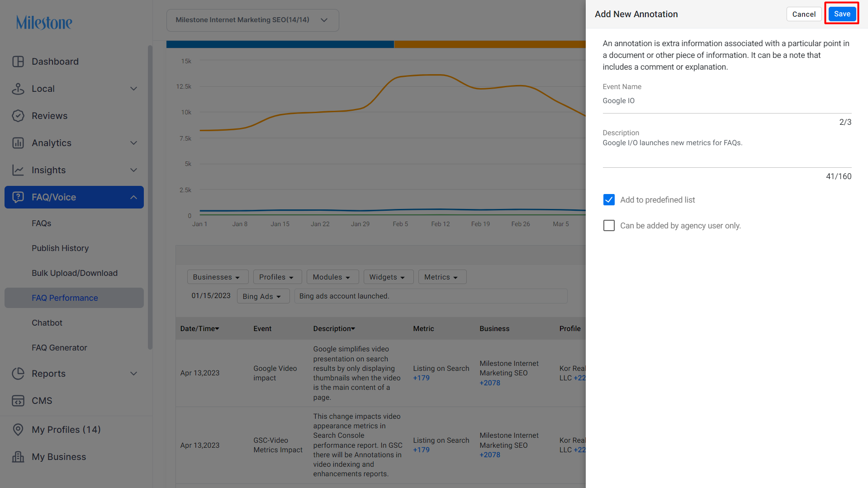Click the Description text area

[x=727, y=152]
